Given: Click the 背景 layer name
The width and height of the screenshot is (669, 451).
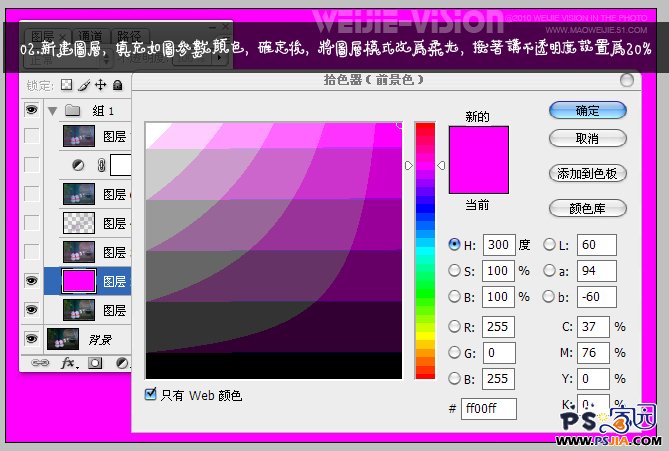Looking at the screenshot, I should tap(100, 340).
